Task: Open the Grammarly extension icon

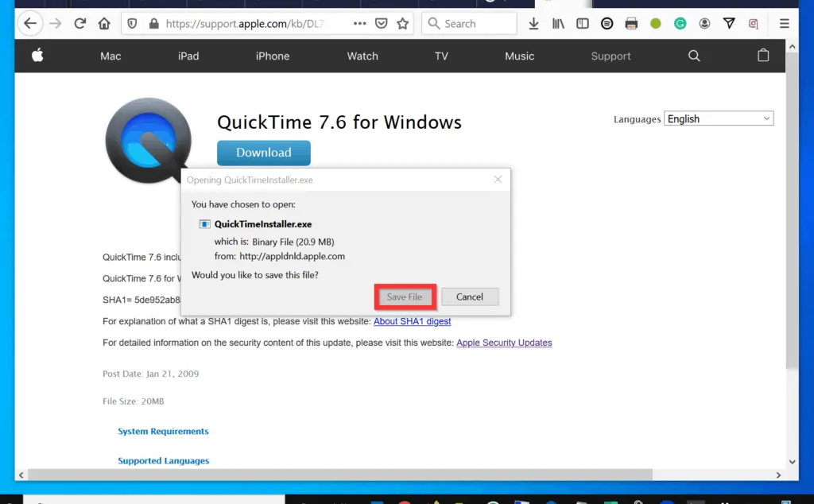Action: 680,23
